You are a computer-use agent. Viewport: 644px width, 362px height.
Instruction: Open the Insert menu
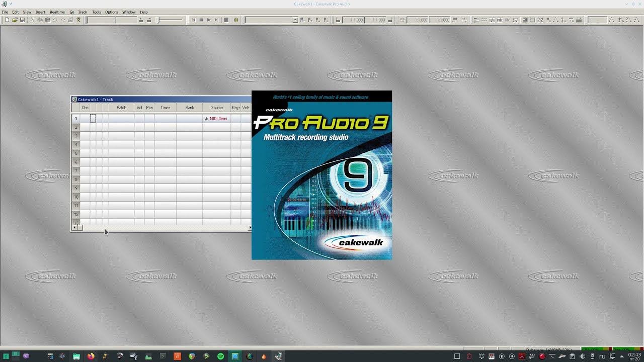click(40, 12)
